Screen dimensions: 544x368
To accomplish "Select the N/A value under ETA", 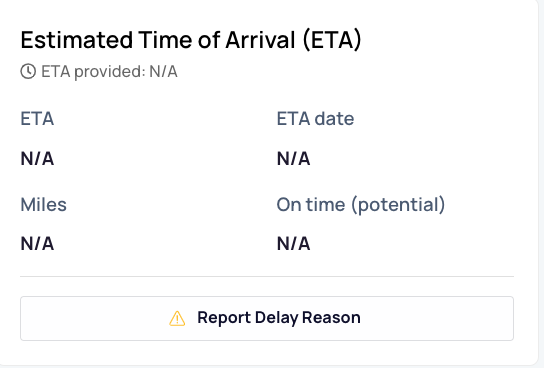I will 37,159.
